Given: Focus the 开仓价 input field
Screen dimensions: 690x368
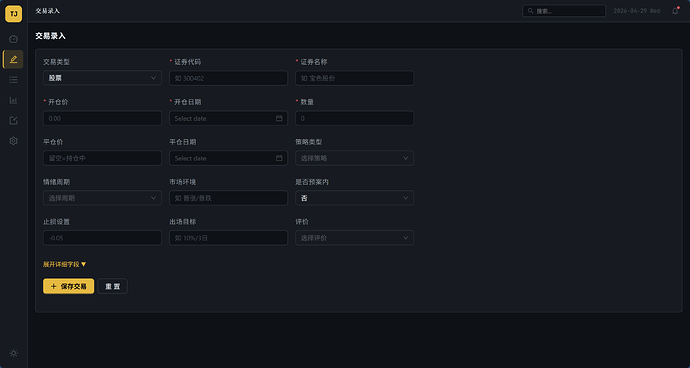Looking at the screenshot, I should pyautogui.click(x=102, y=118).
